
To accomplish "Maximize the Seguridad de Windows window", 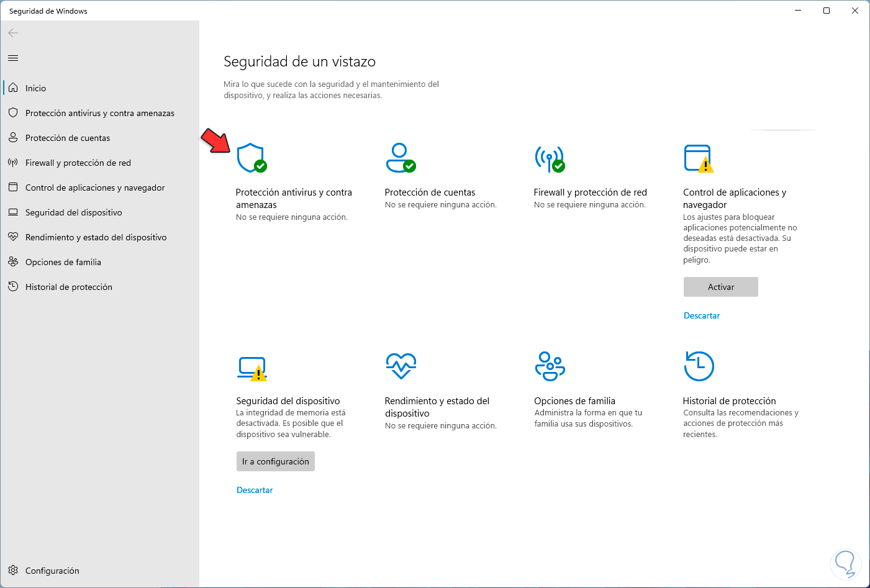I will (827, 11).
